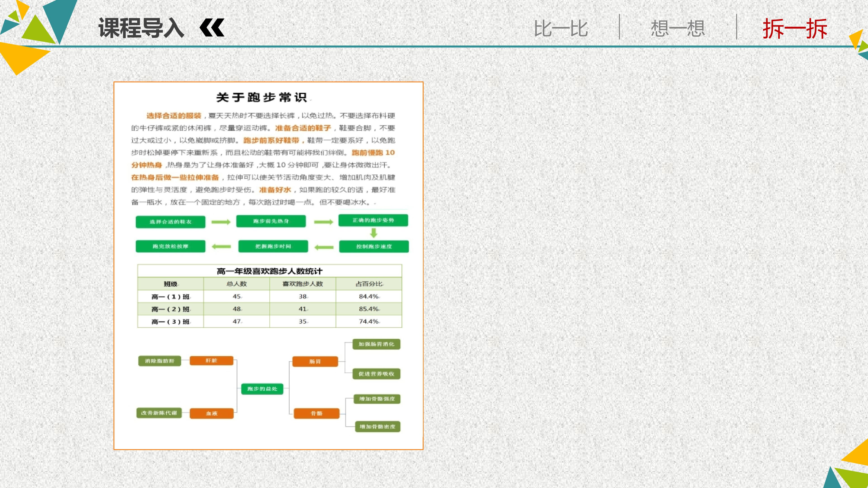Click the downward green arrow under 正确的跑步姿势
The image size is (868, 488).
click(373, 233)
